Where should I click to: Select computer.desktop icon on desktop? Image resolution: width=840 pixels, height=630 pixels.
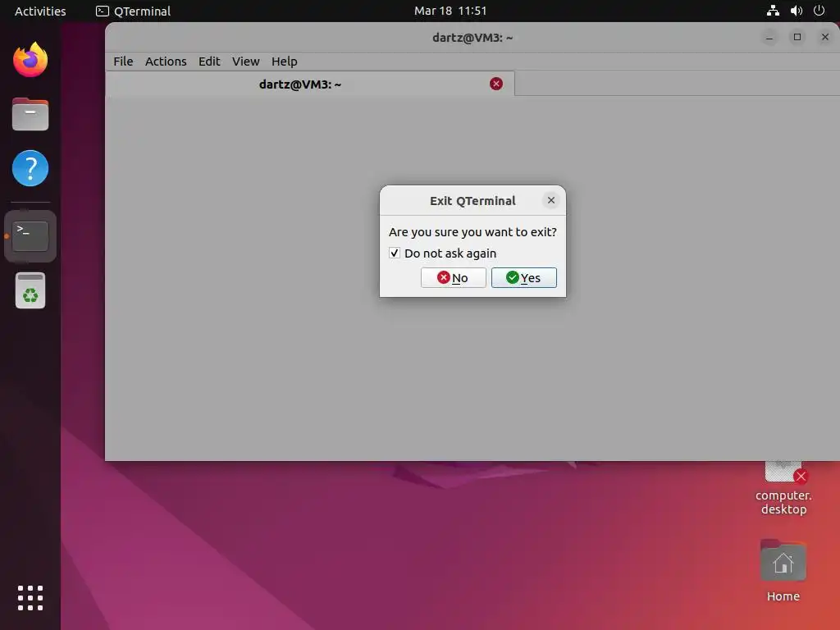pos(783,487)
